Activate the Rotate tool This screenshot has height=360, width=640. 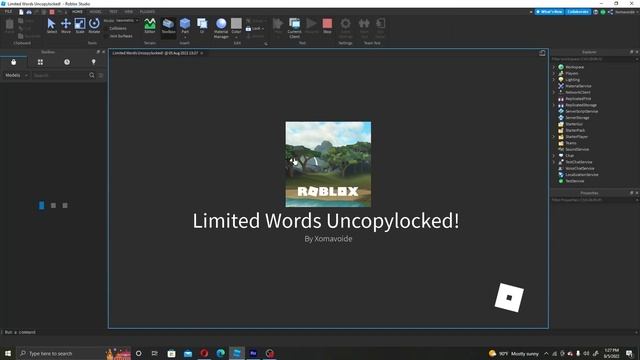click(x=94, y=26)
